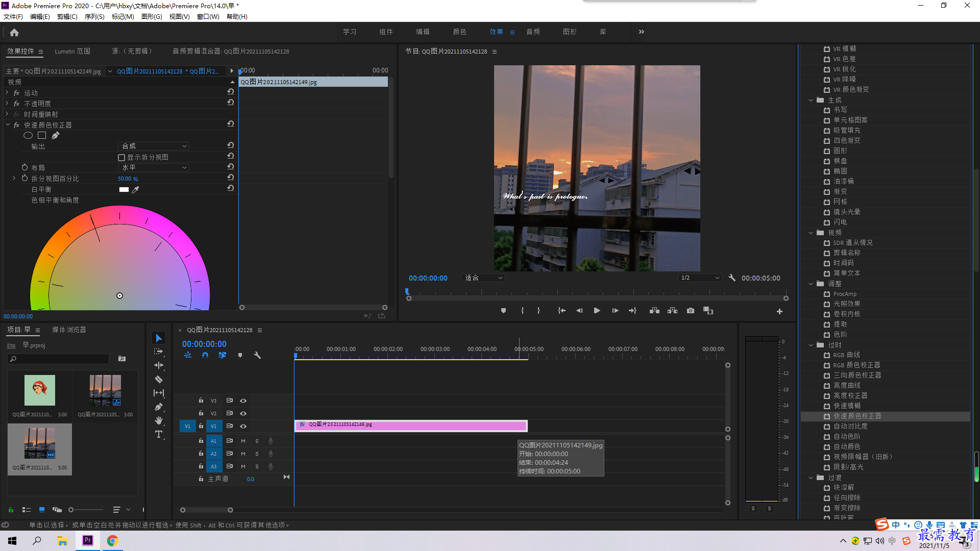Click the project panel thumbnail zoom slider
Image resolution: width=980 pixels, height=551 pixels.
86,510
